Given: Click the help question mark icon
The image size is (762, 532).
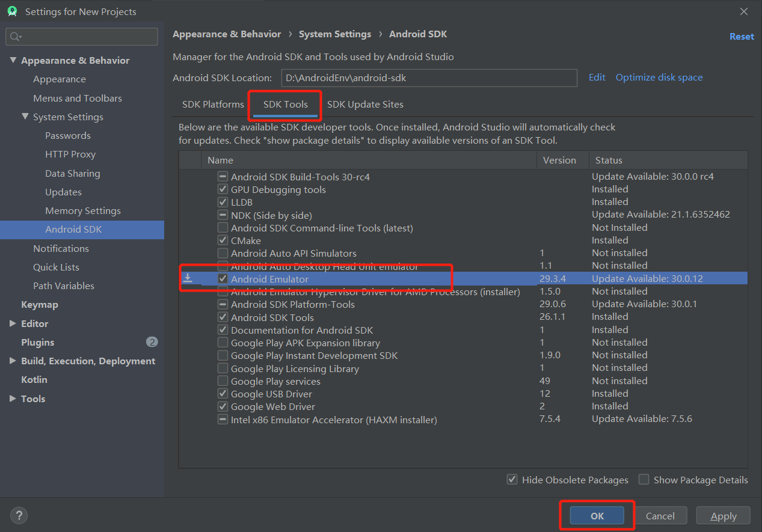Looking at the screenshot, I should click(19, 515).
